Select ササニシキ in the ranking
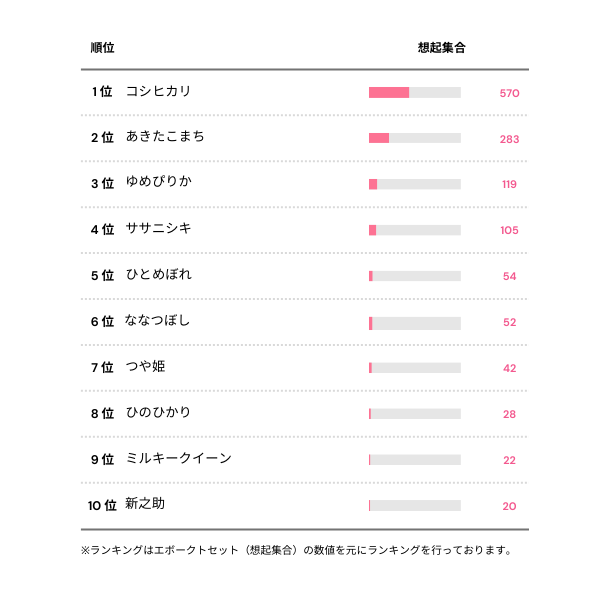Image resolution: width=600 pixels, height=600 pixels. point(158,229)
